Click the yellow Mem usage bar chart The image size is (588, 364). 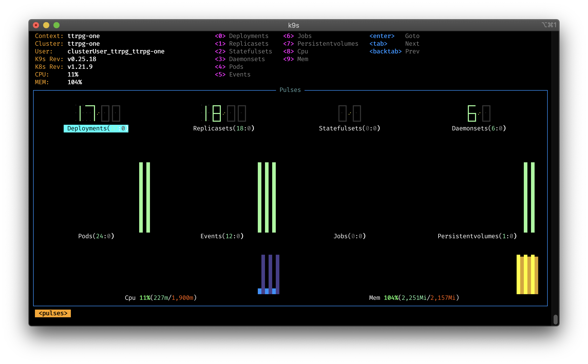click(x=527, y=274)
